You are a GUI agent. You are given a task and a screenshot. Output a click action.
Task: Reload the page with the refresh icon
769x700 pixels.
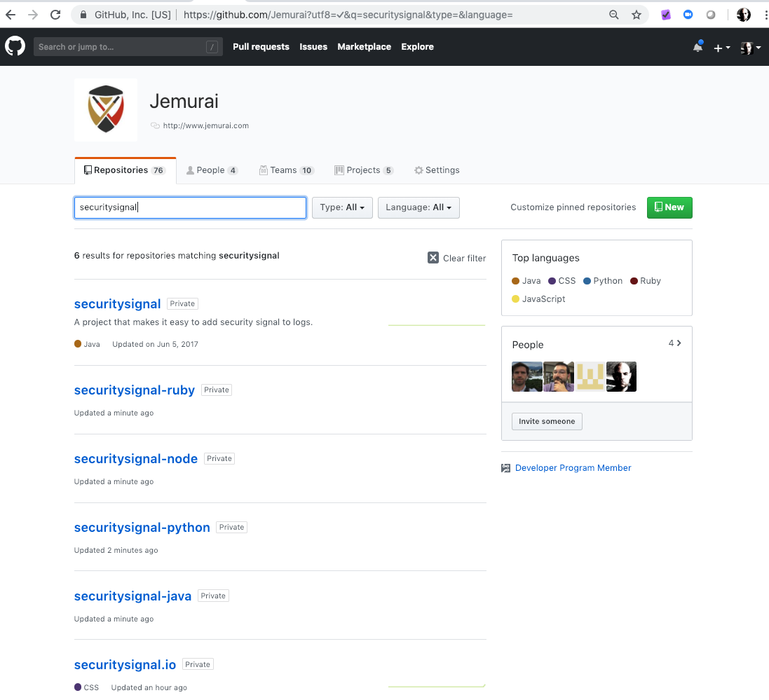[x=55, y=15]
